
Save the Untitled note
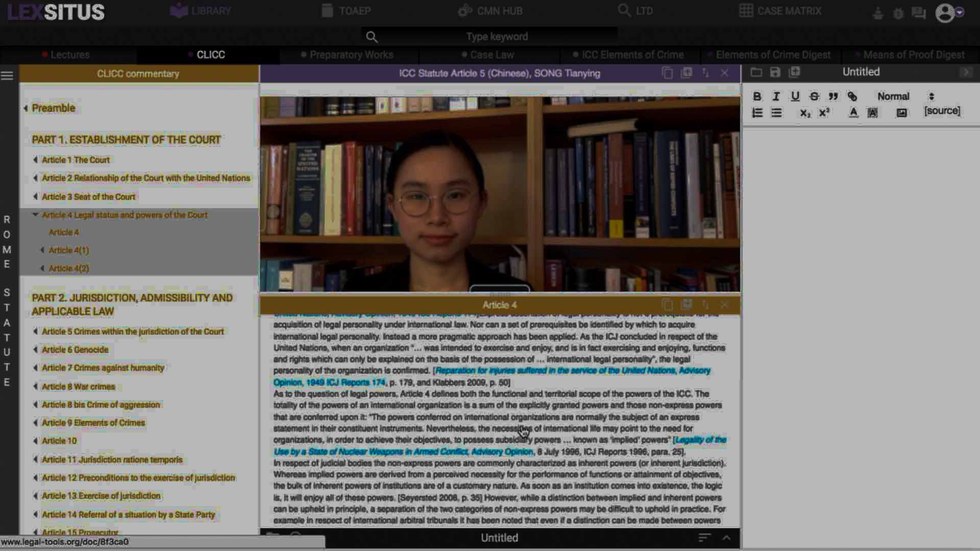point(775,72)
